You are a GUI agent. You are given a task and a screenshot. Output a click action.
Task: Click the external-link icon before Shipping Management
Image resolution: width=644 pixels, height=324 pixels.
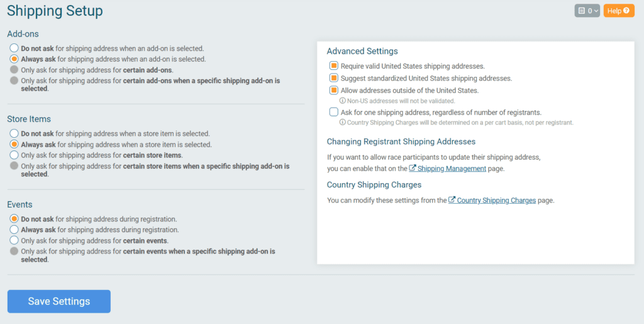(x=413, y=169)
